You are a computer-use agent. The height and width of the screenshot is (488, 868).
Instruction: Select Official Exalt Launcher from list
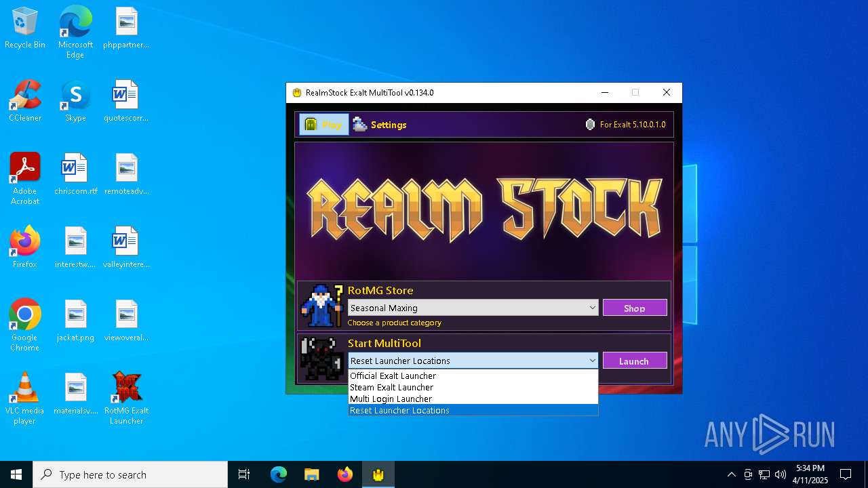tap(473, 375)
